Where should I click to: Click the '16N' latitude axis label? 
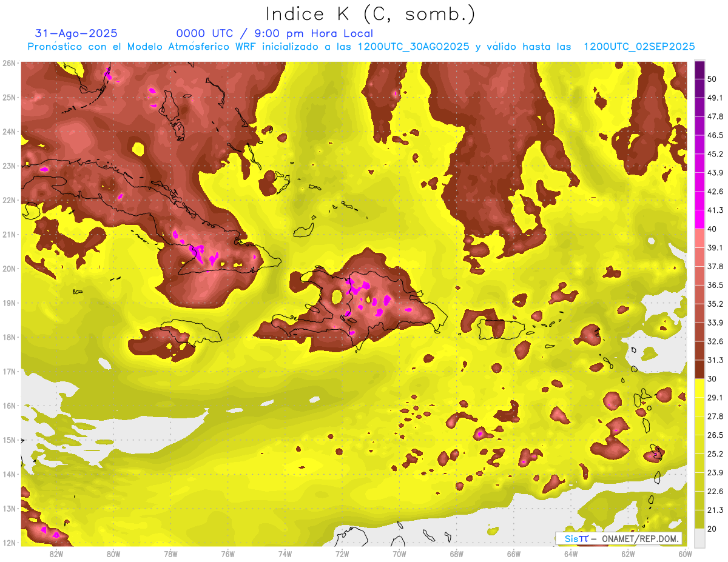9,406
